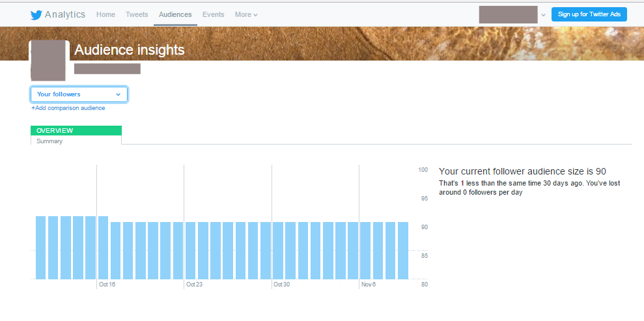Click Sign up for Twitter Ads

click(589, 14)
